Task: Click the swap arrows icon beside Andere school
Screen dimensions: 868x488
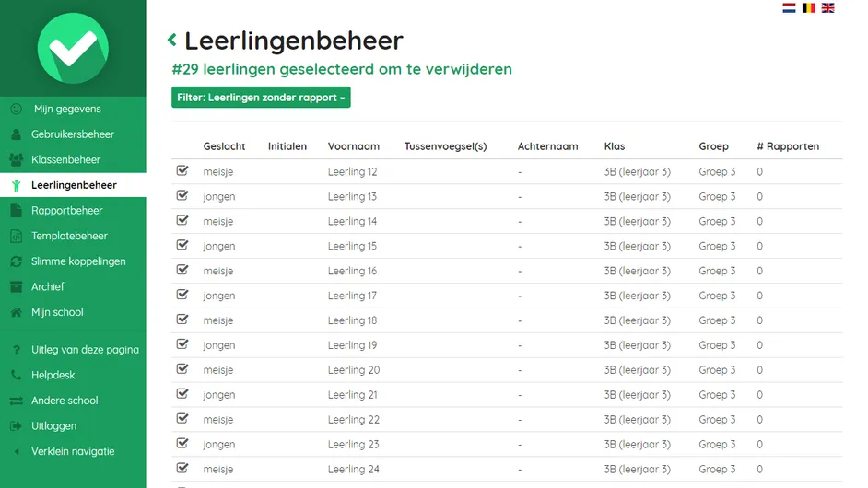Action: [x=16, y=401]
